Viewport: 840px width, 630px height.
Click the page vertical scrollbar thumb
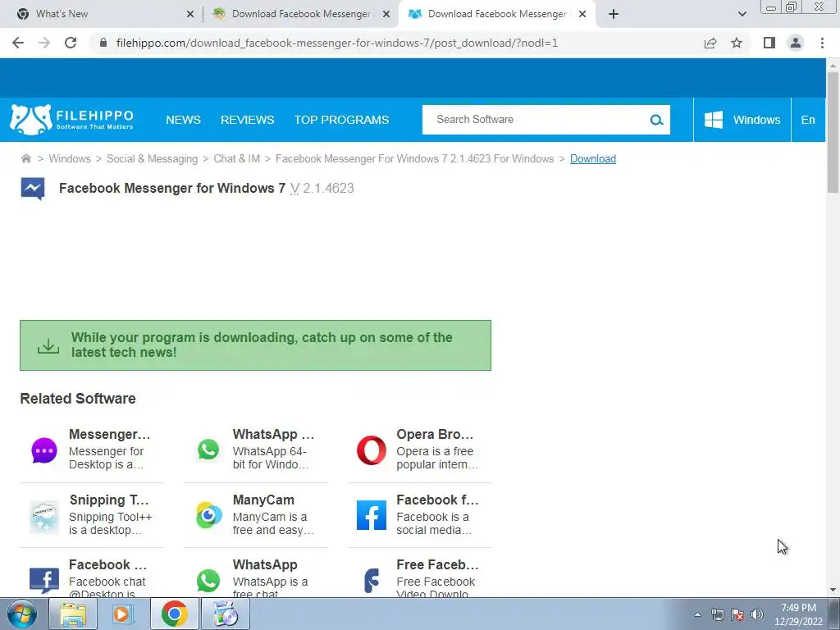[833, 131]
